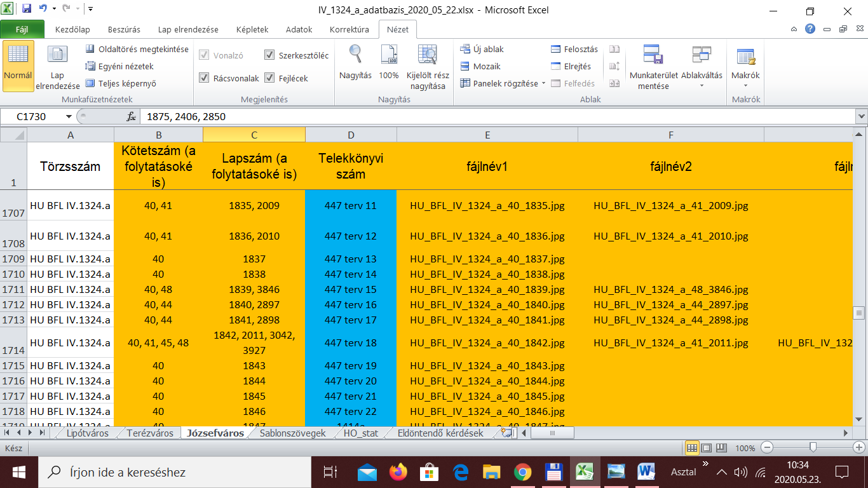Click the insert function fx icon

point(132,117)
